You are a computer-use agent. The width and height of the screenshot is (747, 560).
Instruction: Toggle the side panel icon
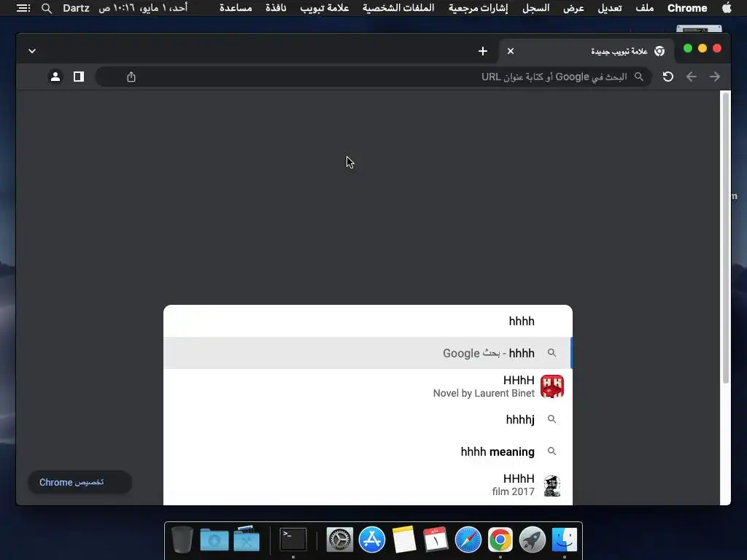[x=79, y=77]
